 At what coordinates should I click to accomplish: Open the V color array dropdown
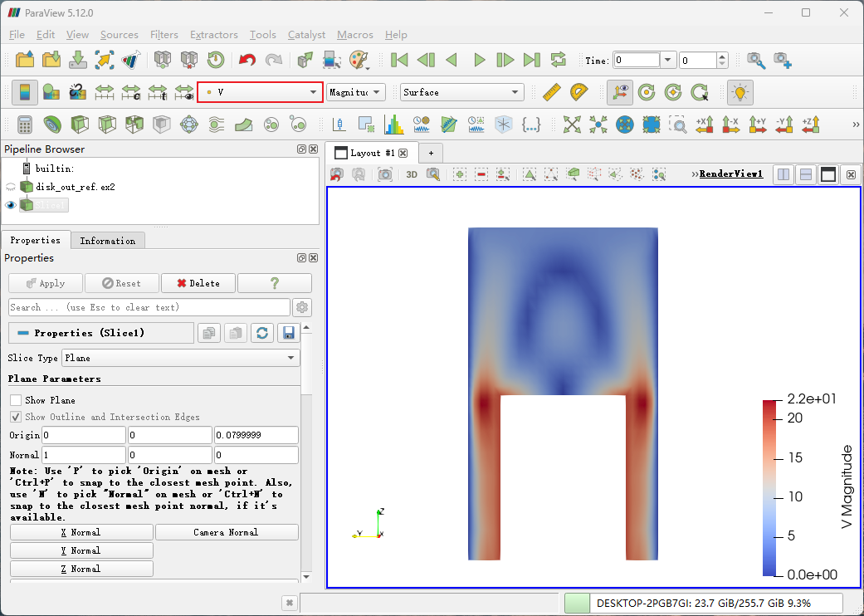(260, 92)
